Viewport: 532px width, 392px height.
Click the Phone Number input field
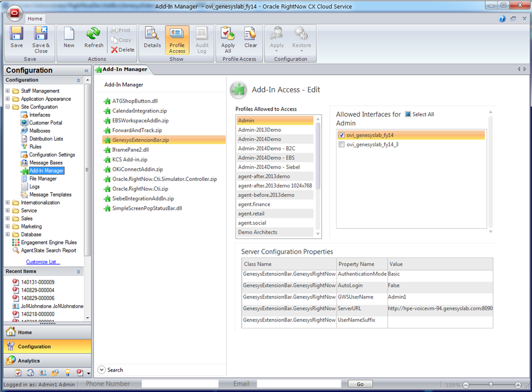pos(181,383)
